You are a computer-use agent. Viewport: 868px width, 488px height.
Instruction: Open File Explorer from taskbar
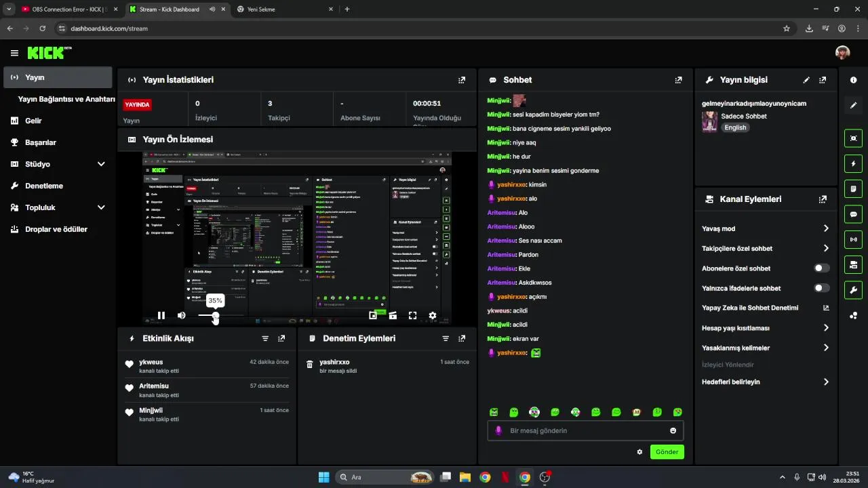pos(465,477)
